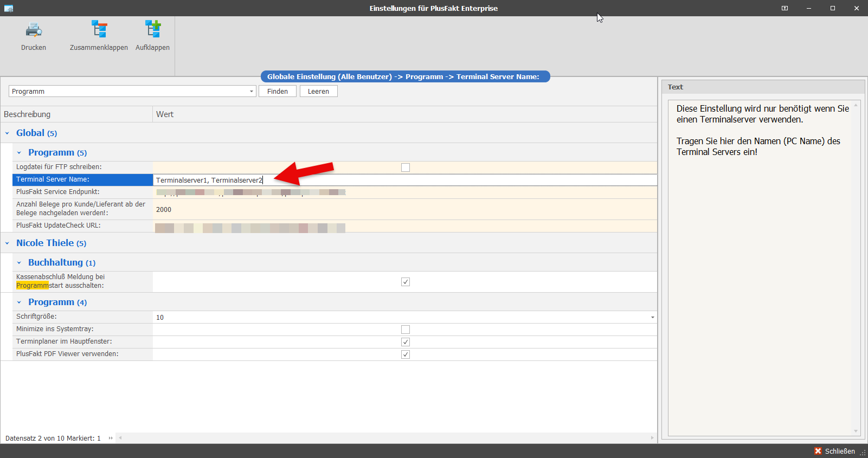The image size is (868, 458).
Task: Click the Wert column header
Action: (405, 114)
